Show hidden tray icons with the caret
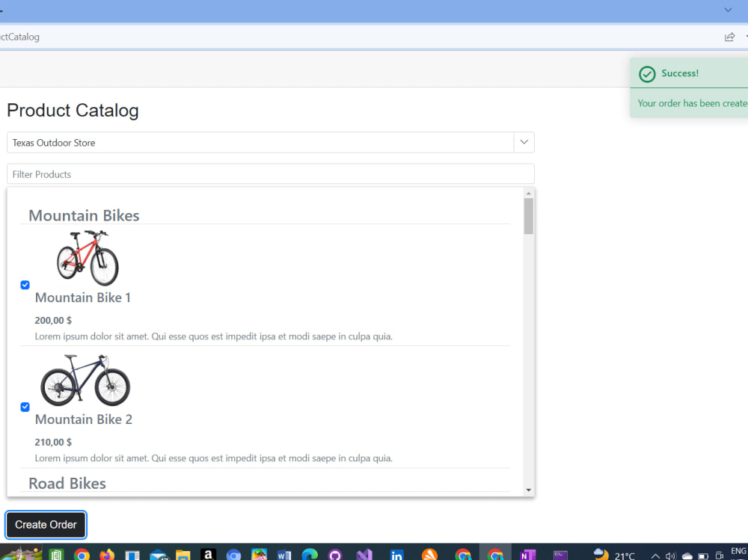Image resolution: width=748 pixels, height=560 pixels. [x=655, y=556]
